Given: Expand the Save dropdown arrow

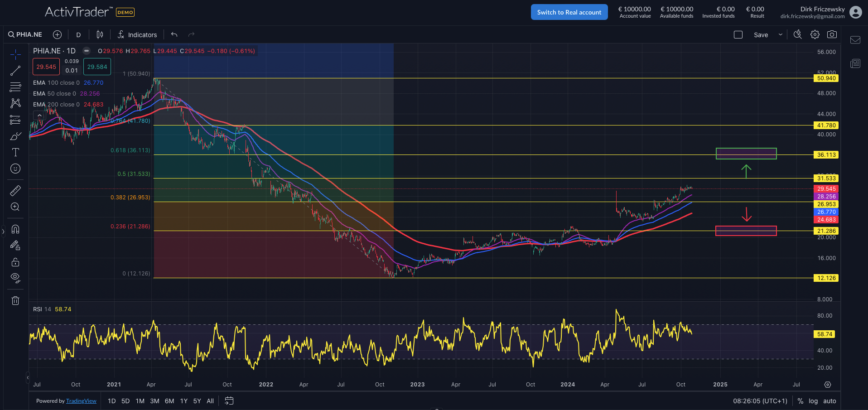Looking at the screenshot, I should tap(780, 34).
